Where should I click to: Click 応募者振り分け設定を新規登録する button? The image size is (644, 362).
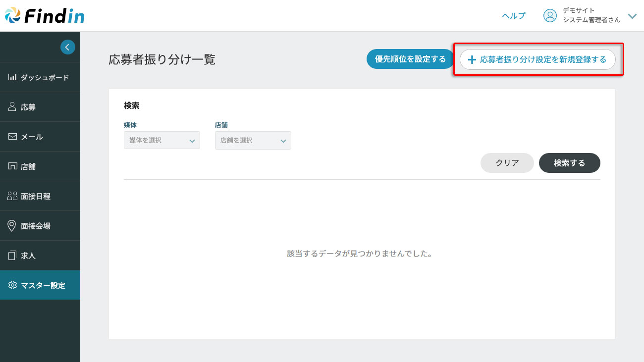point(537,59)
